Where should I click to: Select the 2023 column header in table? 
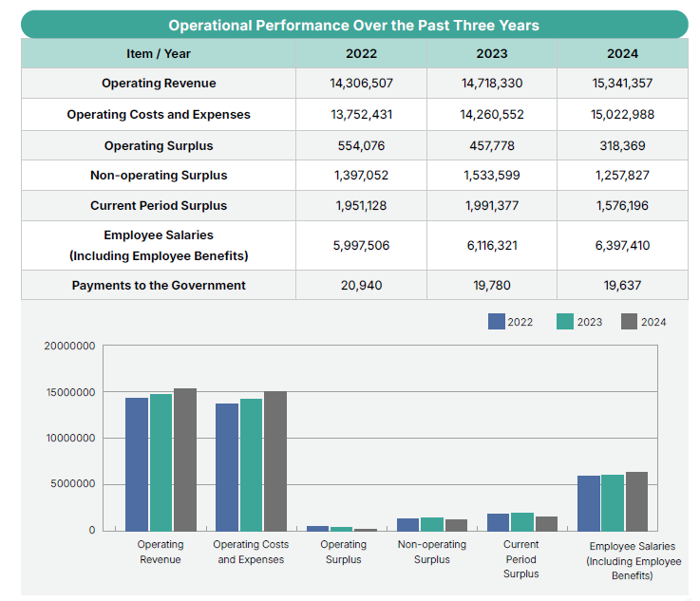click(492, 53)
